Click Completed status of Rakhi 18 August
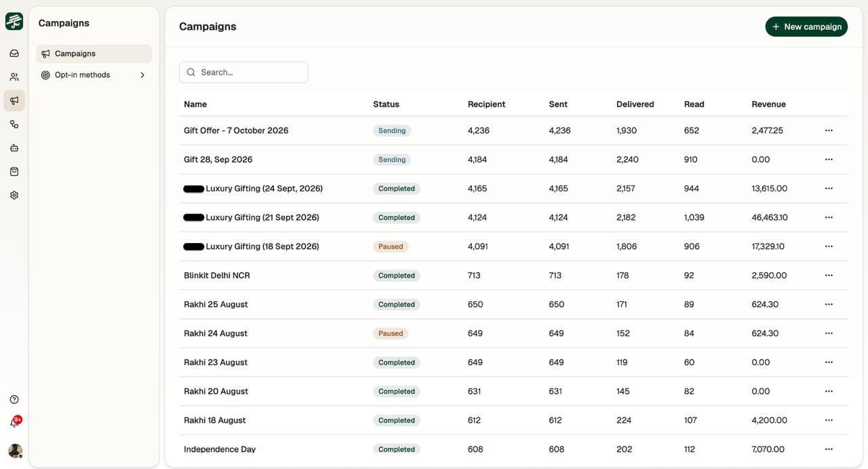Image resolution: width=868 pixels, height=469 pixels. [x=397, y=420]
